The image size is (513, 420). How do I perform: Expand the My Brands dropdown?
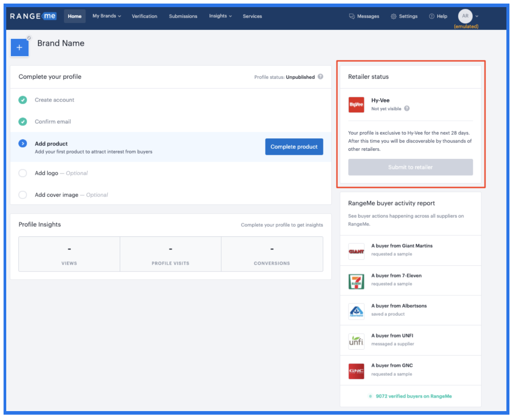[x=107, y=16]
